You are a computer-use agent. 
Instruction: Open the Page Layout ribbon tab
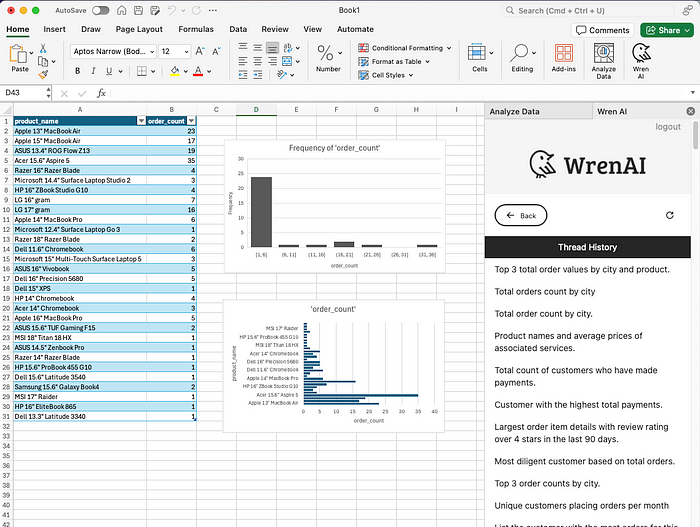[x=139, y=29]
